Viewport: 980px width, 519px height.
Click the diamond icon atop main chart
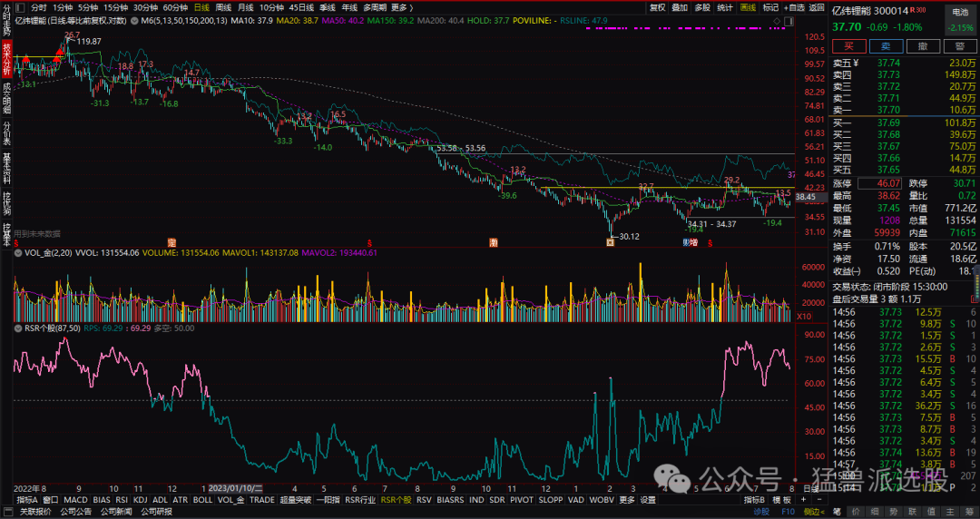(777, 21)
